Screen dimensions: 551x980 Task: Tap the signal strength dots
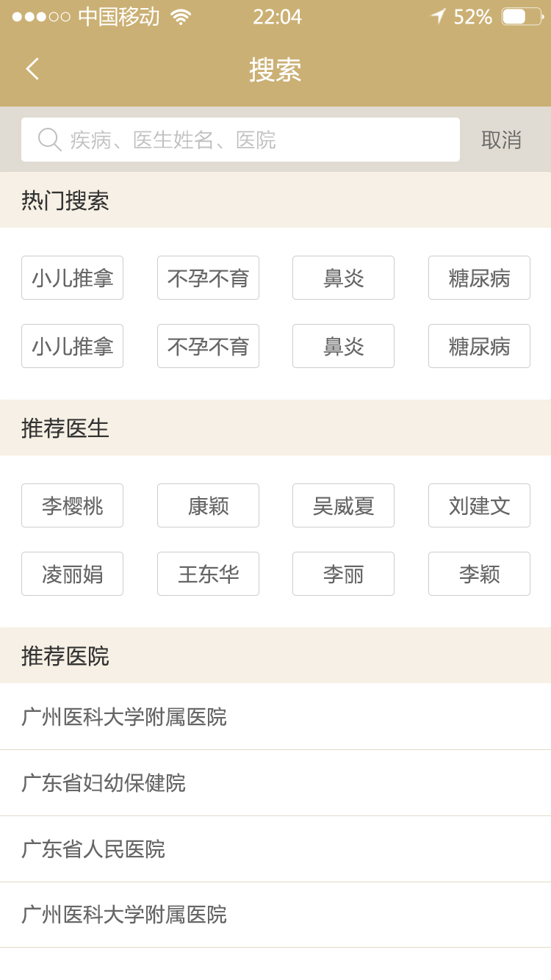41,17
